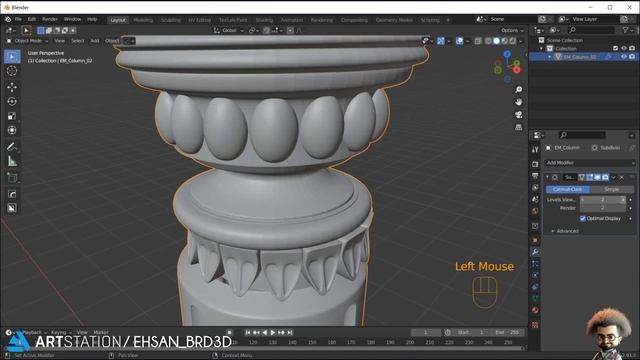Hide Collection with its eye icon

(624, 48)
